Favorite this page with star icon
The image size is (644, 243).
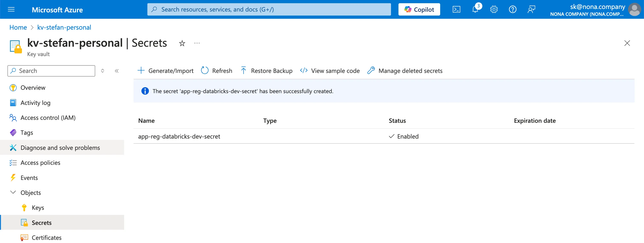182,43
